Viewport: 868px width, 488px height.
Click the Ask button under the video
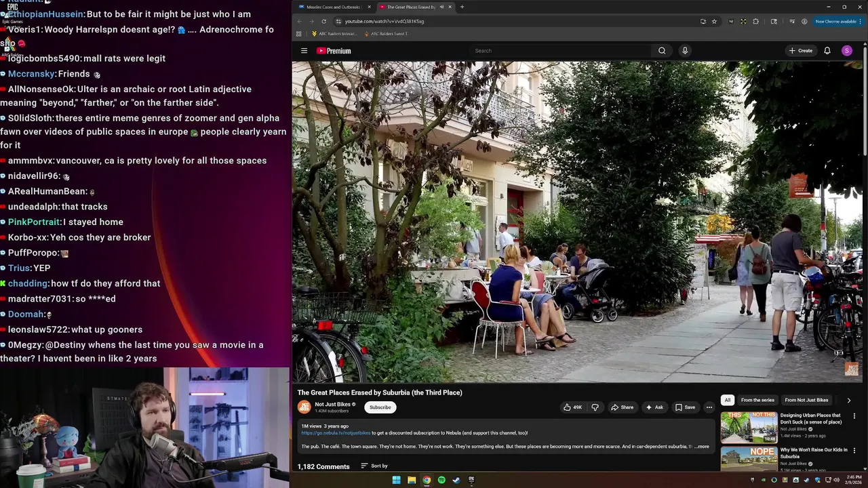[654, 407]
